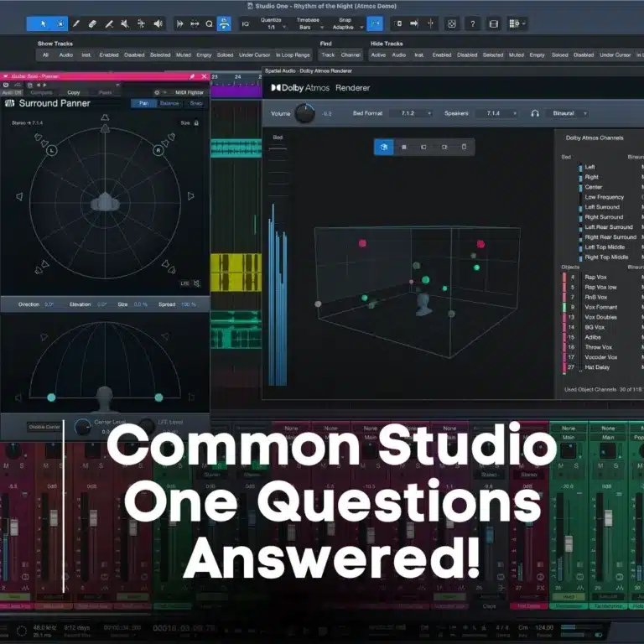Click the pin icon on the Panner window
Viewport: 644px width, 644px height.
pos(192,76)
